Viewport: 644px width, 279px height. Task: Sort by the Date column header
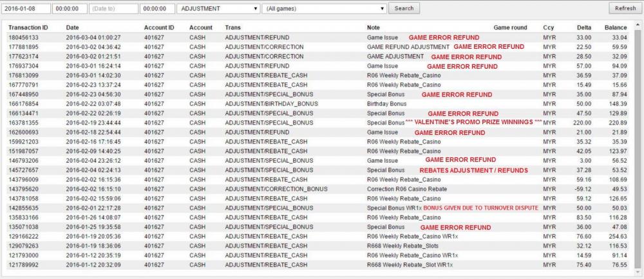(72, 28)
